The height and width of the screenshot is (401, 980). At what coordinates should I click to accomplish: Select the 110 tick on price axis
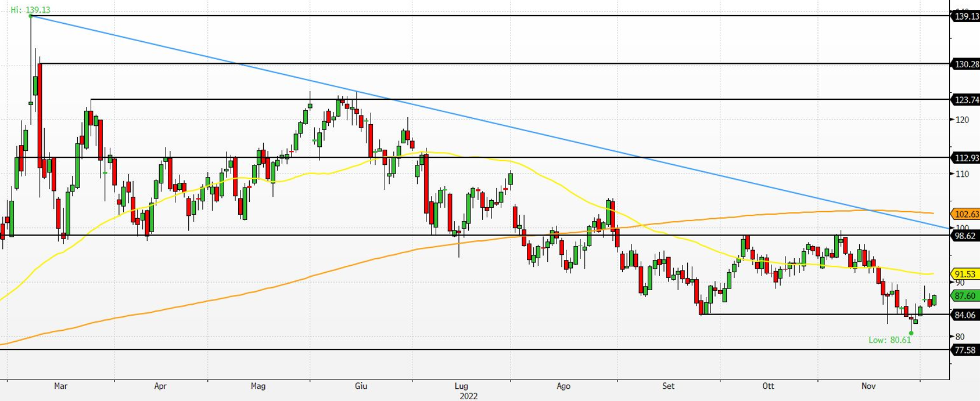click(962, 174)
